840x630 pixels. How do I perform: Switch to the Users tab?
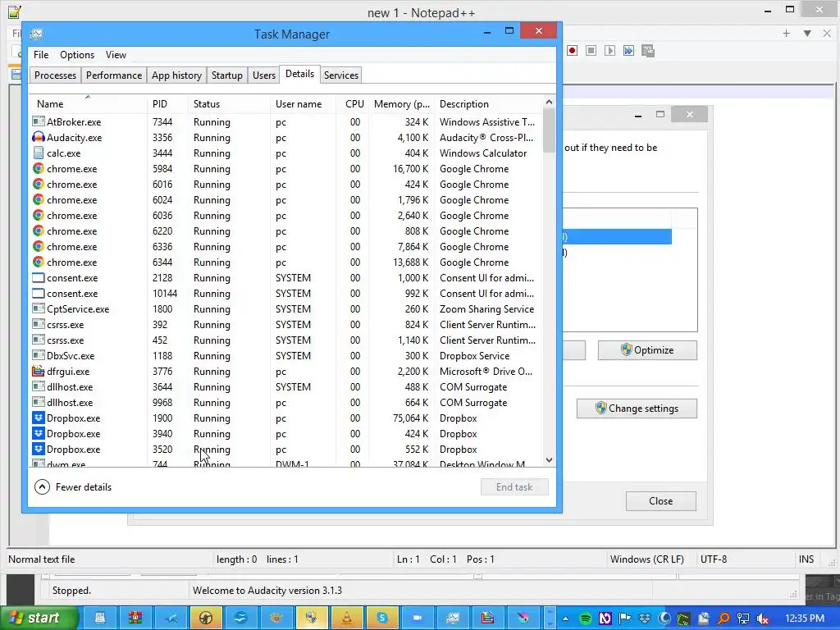(263, 75)
